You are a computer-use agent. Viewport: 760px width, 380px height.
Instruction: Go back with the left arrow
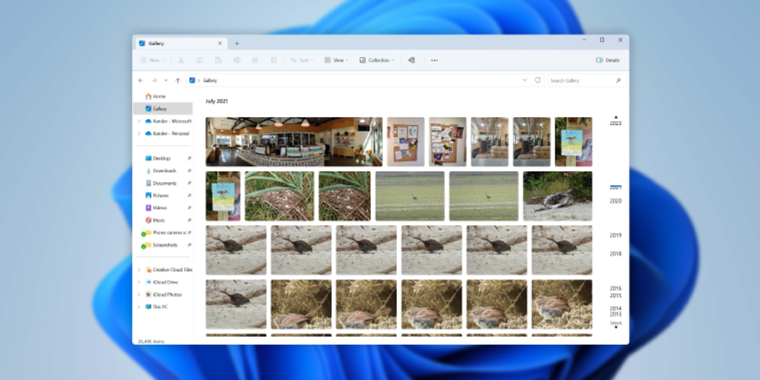tap(141, 80)
